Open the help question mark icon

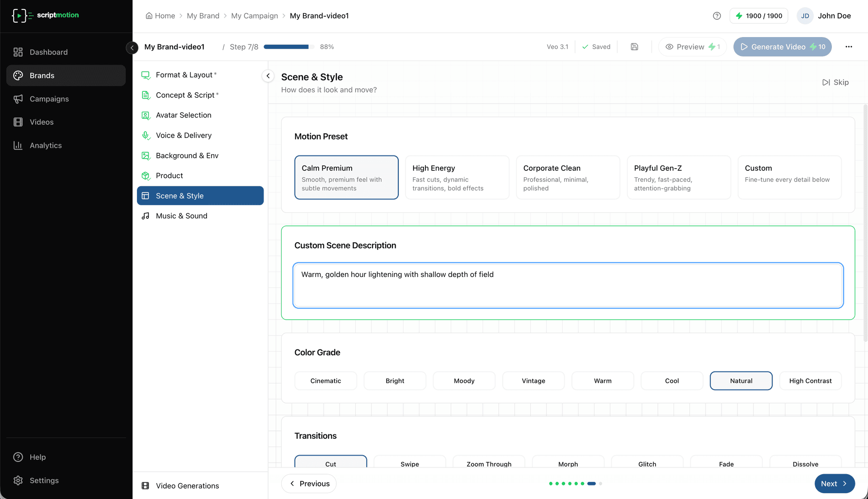tap(717, 16)
